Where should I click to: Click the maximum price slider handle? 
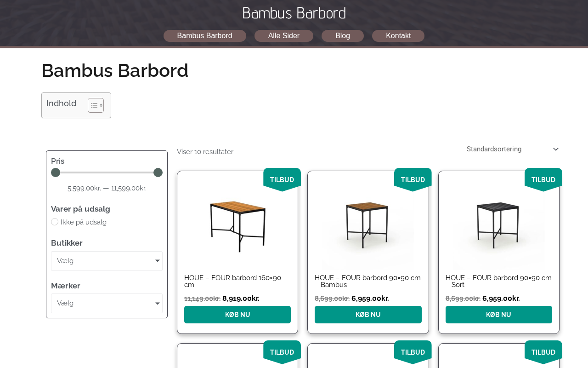point(158,172)
